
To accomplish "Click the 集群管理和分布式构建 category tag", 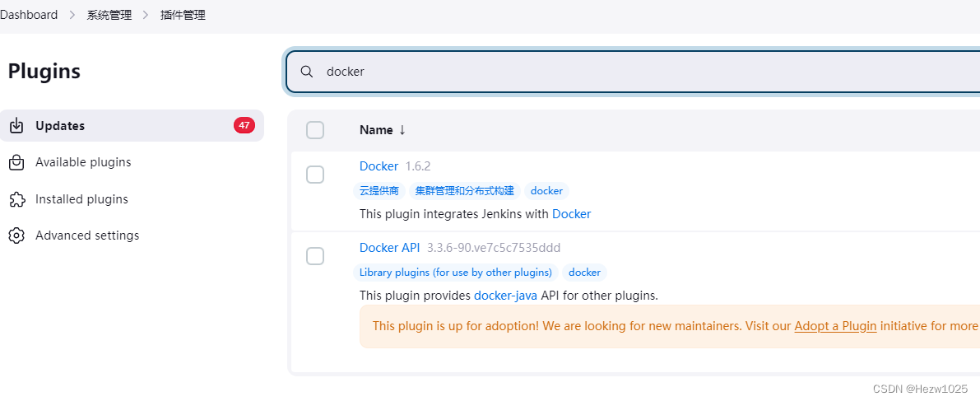I will pyautogui.click(x=464, y=191).
